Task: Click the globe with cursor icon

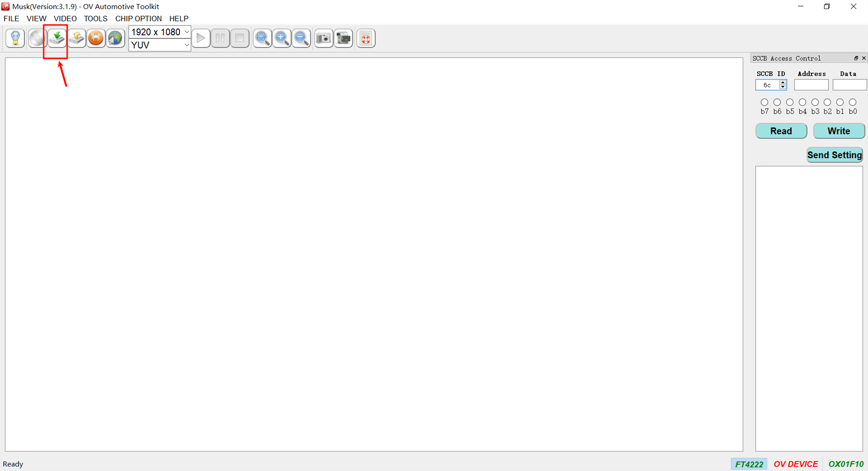Action: (x=115, y=38)
